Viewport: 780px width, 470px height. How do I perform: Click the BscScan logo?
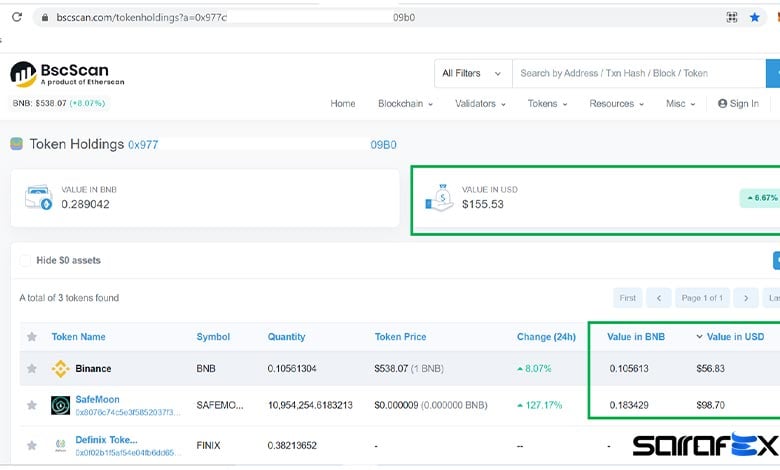tap(67, 74)
